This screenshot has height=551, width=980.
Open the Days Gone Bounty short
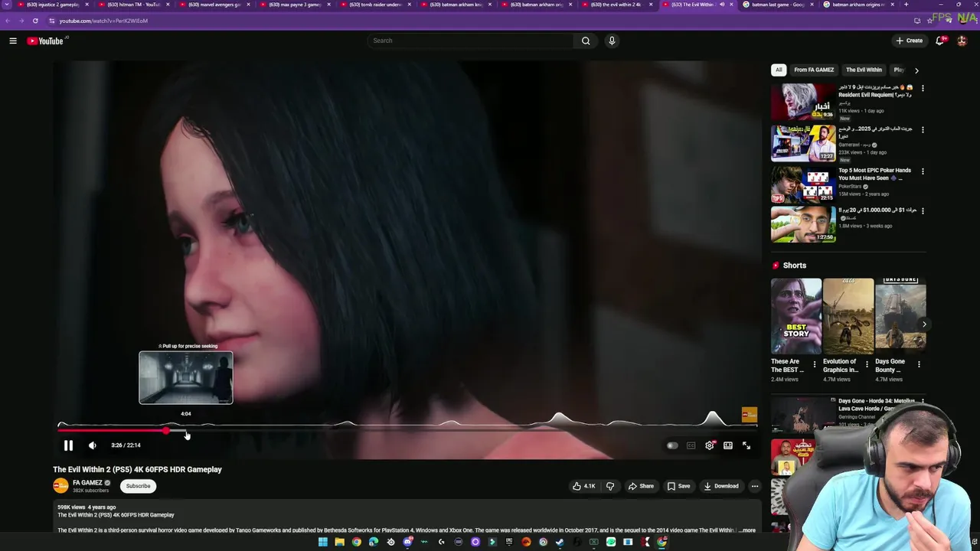(x=900, y=315)
